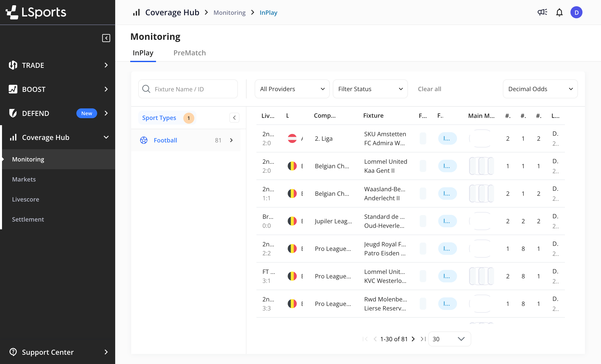Open Livescore in sidebar menu
The width and height of the screenshot is (601, 364).
(x=26, y=199)
